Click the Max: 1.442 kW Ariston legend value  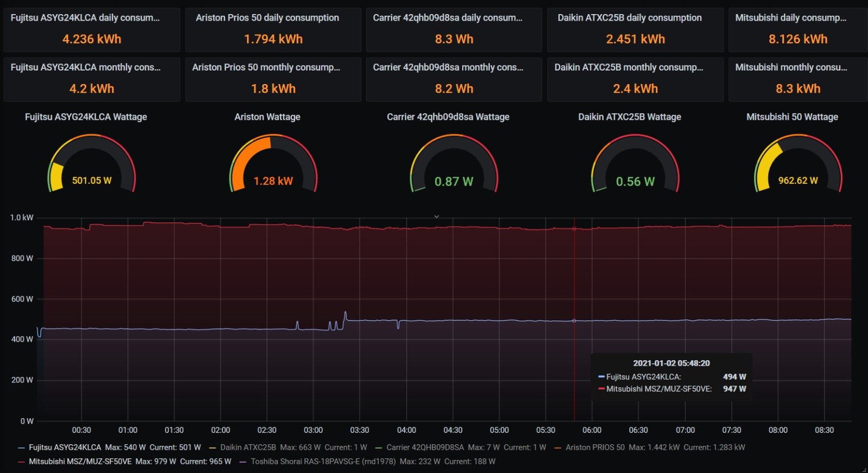(x=654, y=448)
